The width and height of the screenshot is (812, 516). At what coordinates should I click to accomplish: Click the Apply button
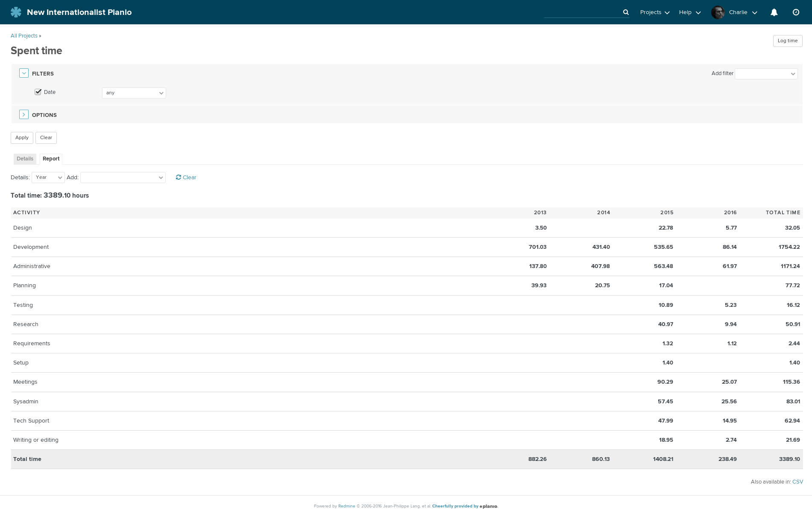22,138
